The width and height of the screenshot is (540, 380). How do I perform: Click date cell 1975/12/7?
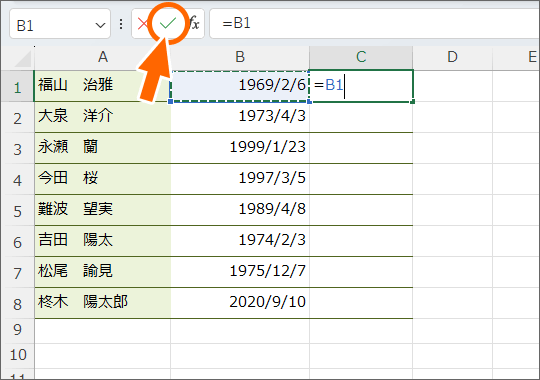pos(240,272)
